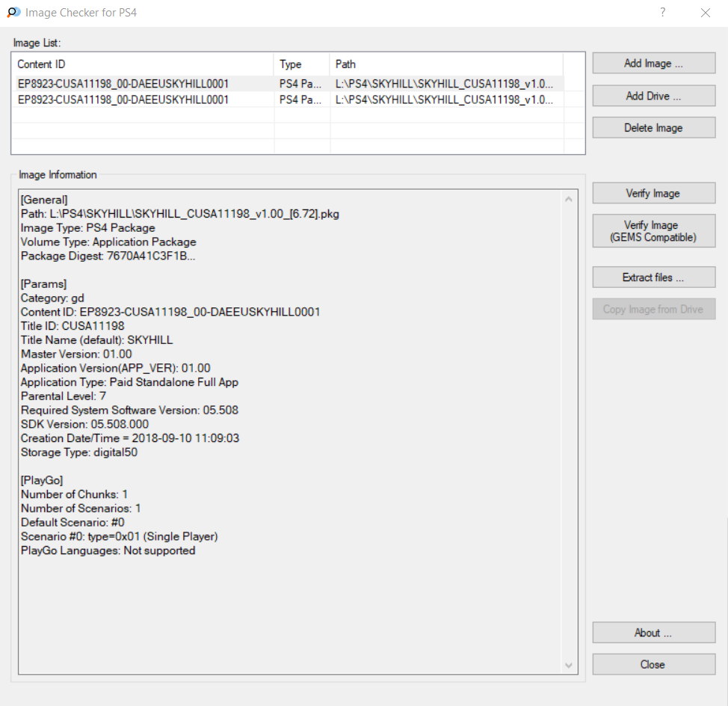Viewport: 728px width, 706px height.
Task: Click the 'Image Type: PS4 Package' line
Action: point(87,227)
